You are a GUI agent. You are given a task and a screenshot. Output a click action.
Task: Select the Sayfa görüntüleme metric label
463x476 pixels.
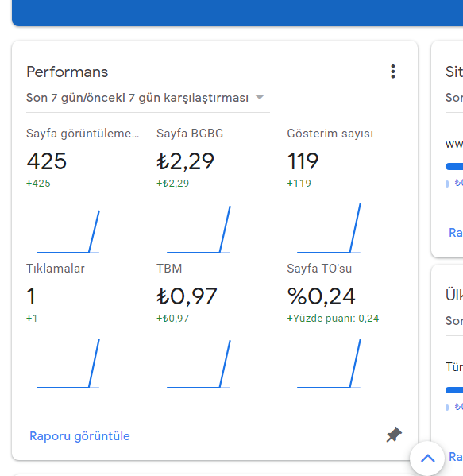point(83,134)
